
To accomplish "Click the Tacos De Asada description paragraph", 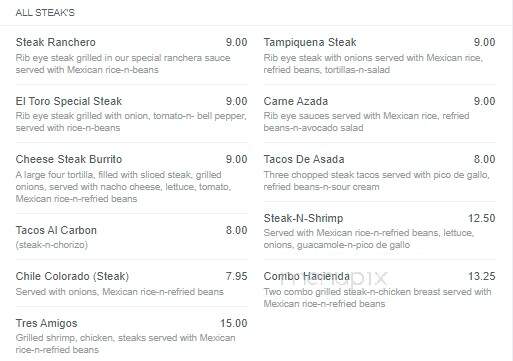I will [x=377, y=181].
